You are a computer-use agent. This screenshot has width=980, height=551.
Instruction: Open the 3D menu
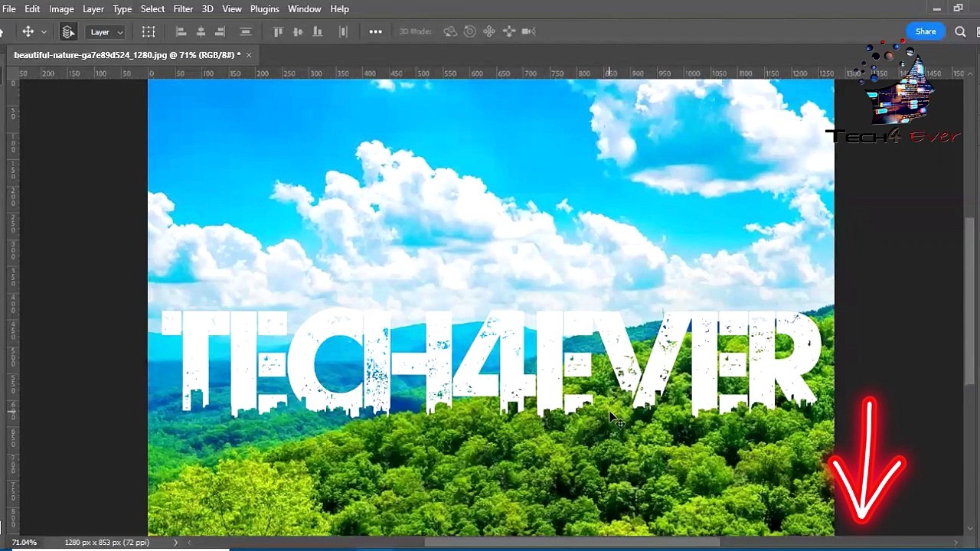point(207,8)
